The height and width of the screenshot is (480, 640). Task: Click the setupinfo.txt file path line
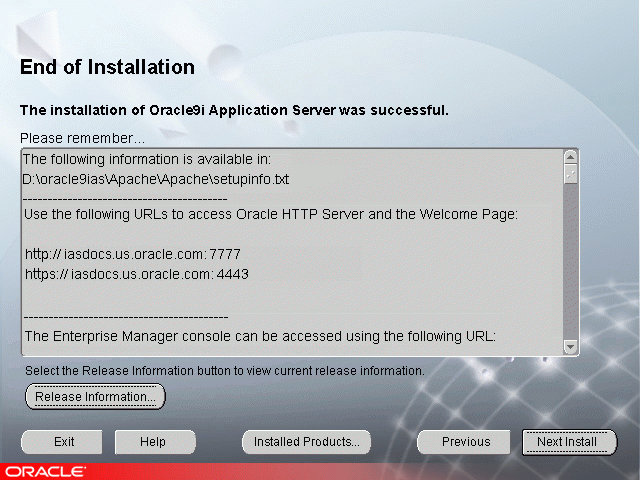(156, 179)
